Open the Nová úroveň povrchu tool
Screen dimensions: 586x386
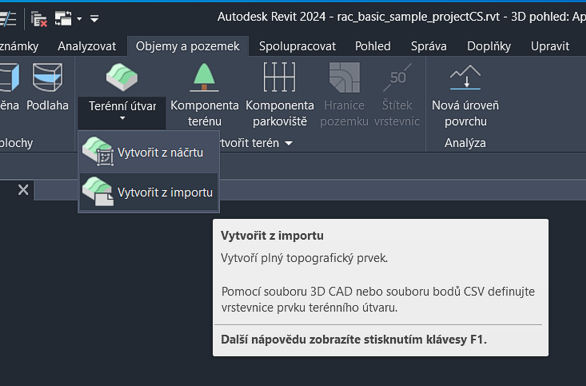465,95
